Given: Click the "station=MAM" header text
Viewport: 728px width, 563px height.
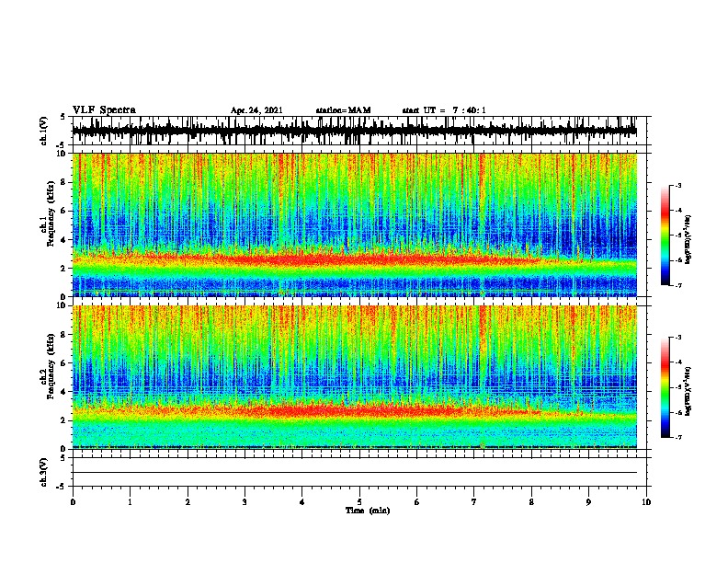Looking at the screenshot, I should (343, 110).
